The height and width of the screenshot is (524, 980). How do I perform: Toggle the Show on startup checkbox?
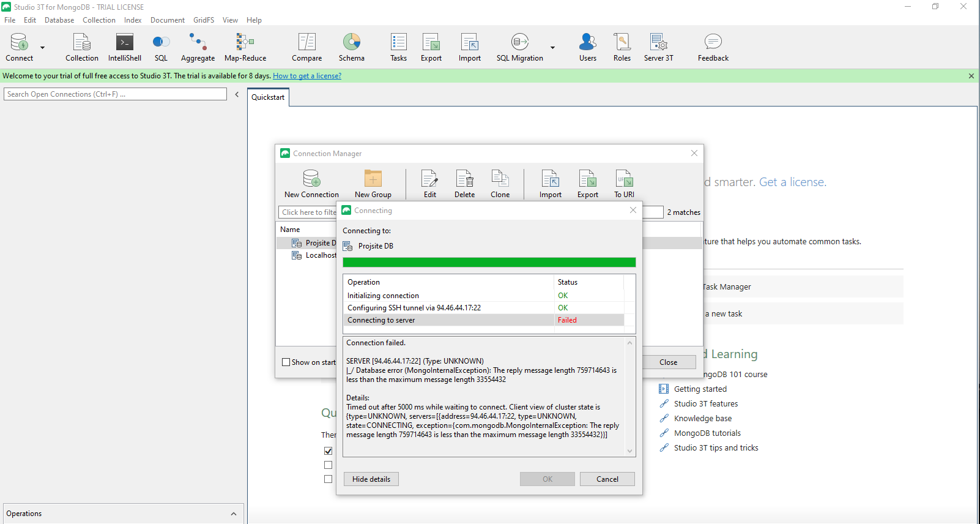(x=286, y=362)
